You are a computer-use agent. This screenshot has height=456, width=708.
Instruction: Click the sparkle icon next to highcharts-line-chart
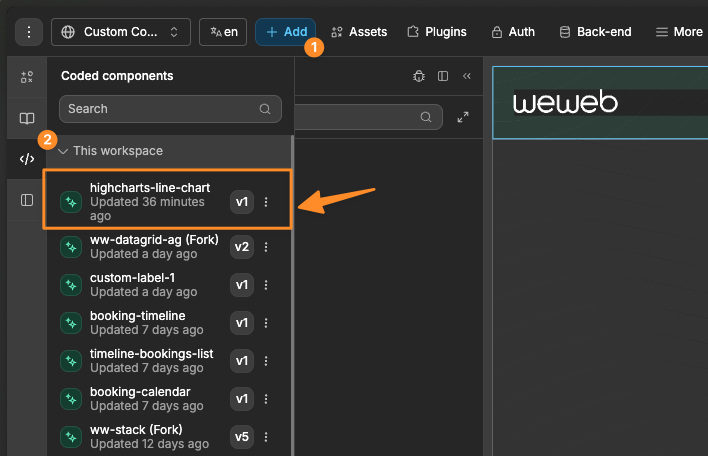coord(71,202)
